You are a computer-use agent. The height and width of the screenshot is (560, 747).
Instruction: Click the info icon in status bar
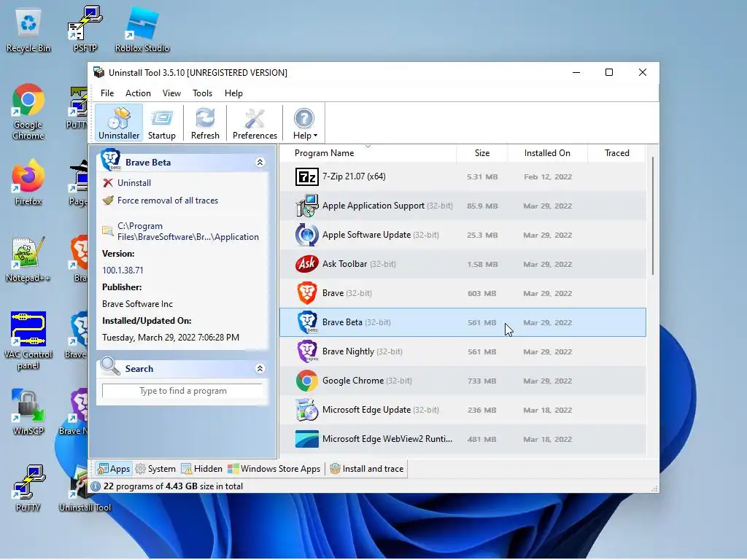tap(96, 486)
